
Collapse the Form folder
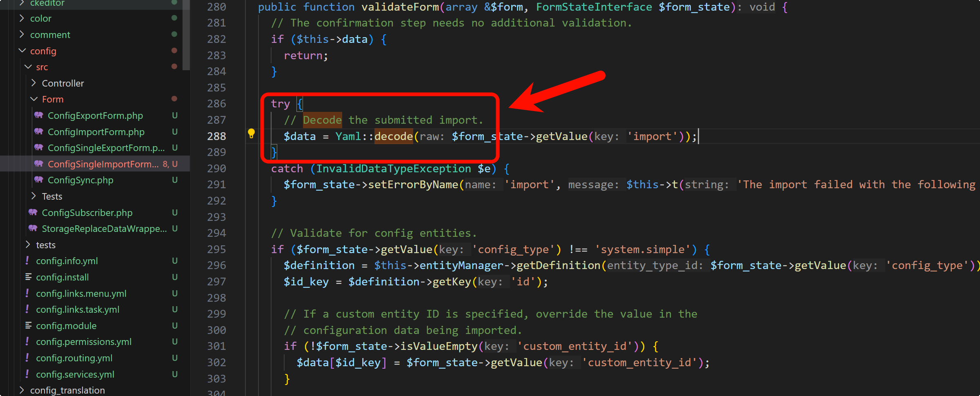(x=34, y=99)
